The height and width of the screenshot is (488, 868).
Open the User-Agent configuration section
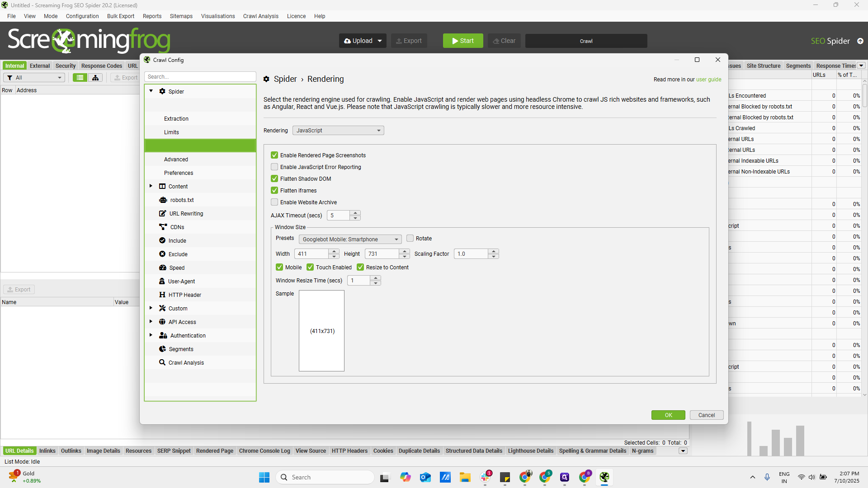(182, 281)
